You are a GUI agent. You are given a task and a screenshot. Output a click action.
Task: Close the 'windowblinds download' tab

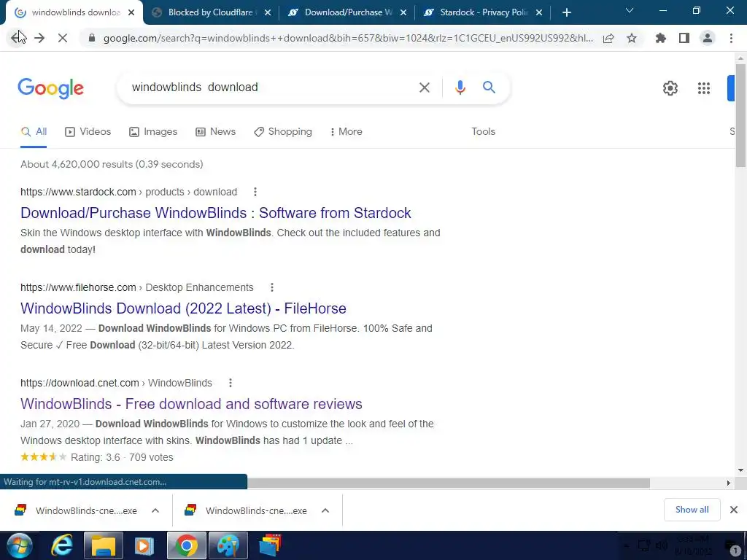132,13
